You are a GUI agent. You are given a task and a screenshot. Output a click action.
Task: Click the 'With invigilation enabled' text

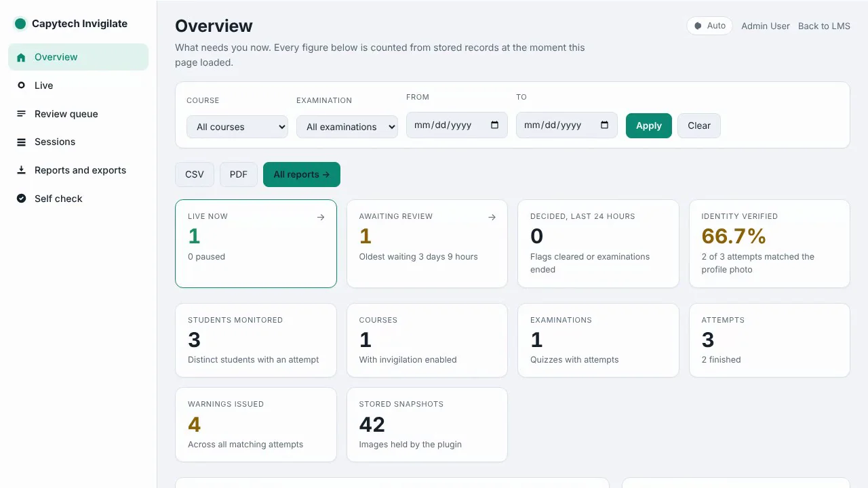coord(408,360)
